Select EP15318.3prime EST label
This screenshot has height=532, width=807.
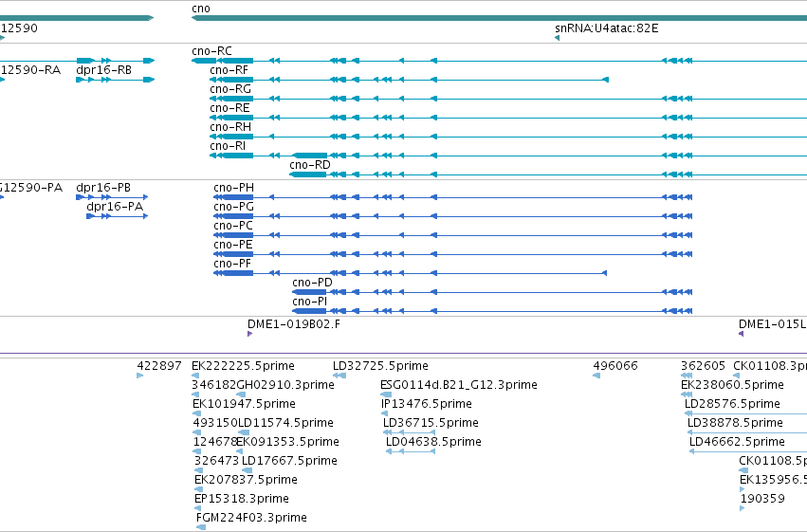click(242, 500)
